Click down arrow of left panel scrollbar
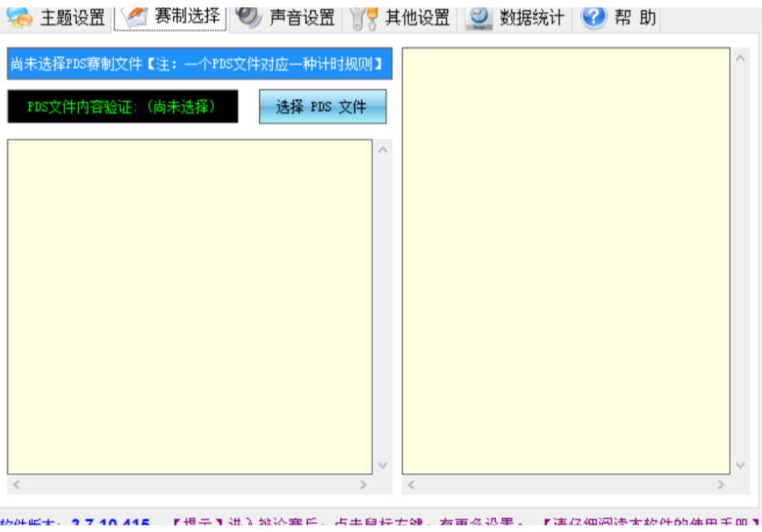 click(383, 465)
